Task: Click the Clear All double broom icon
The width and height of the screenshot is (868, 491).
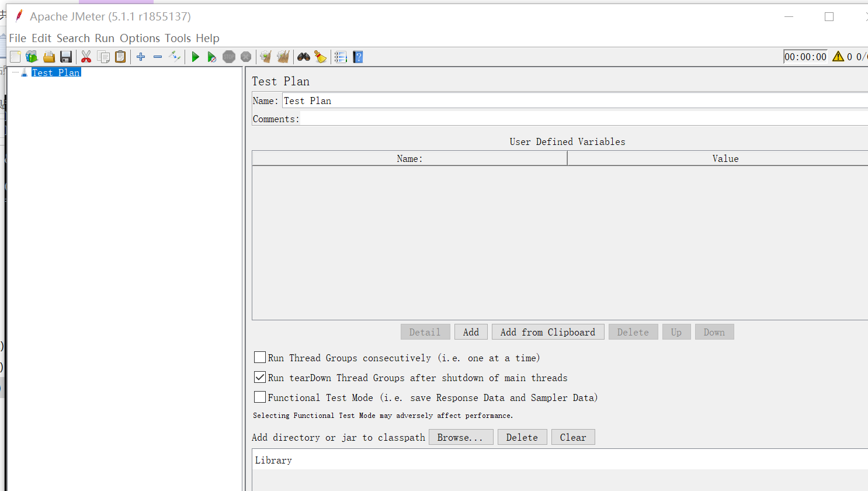Action: [x=283, y=57]
